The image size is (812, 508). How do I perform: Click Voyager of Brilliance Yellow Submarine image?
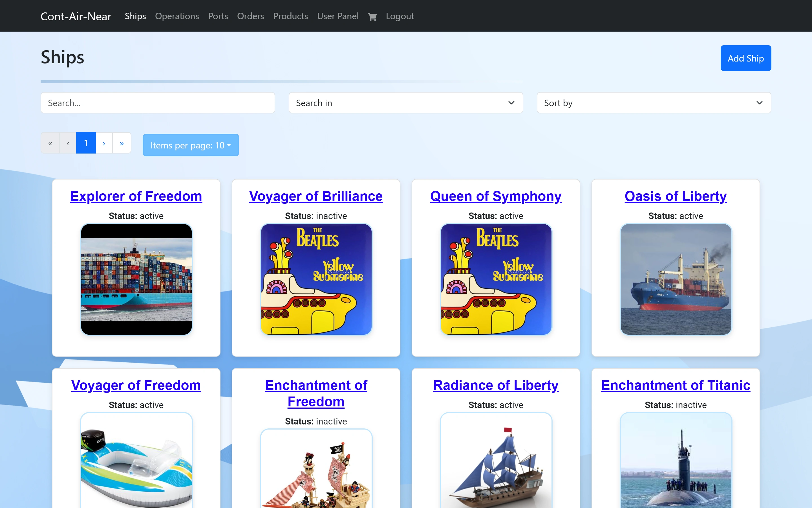316,279
